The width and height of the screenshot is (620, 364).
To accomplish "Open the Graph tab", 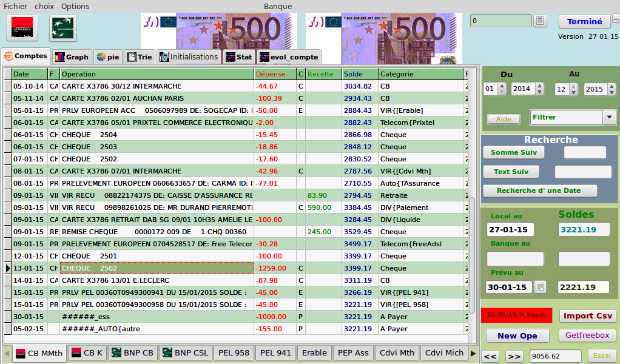I will tap(72, 57).
